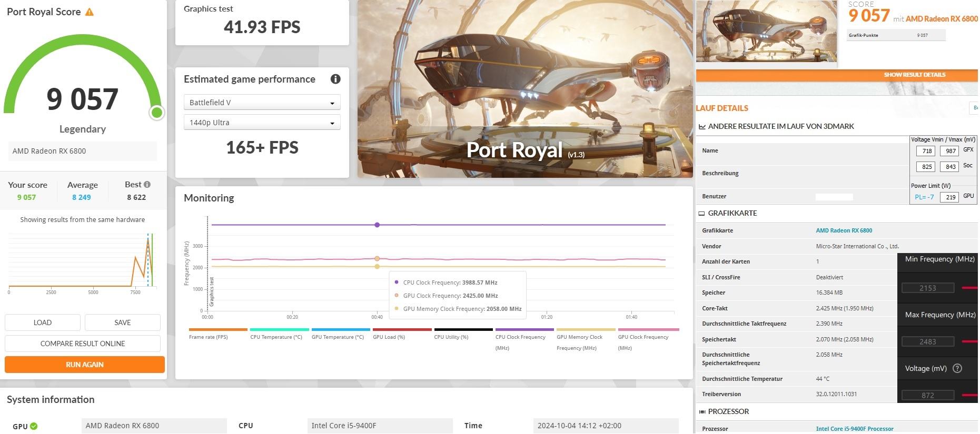Click the Durchschnittliche Temperatur 44 °C value
This screenshot has width=980, height=434.
tap(823, 379)
